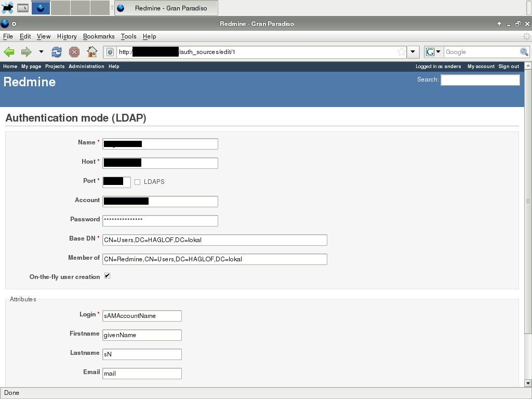532x399 pixels.
Task: Expand the URL bar dropdown arrow
Action: pos(413,52)
